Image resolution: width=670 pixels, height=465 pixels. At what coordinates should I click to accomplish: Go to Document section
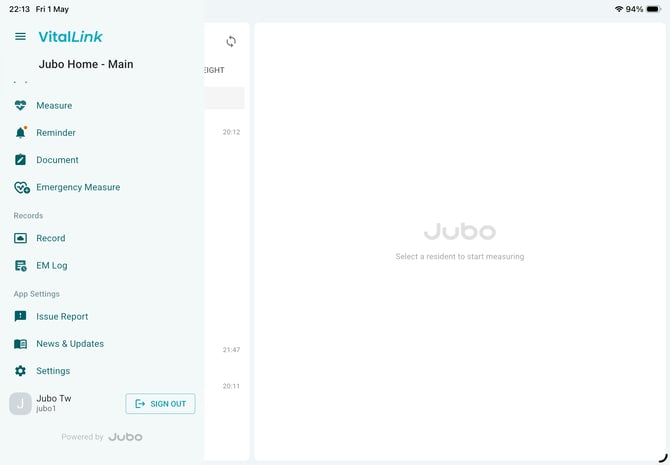pos(57,160)
